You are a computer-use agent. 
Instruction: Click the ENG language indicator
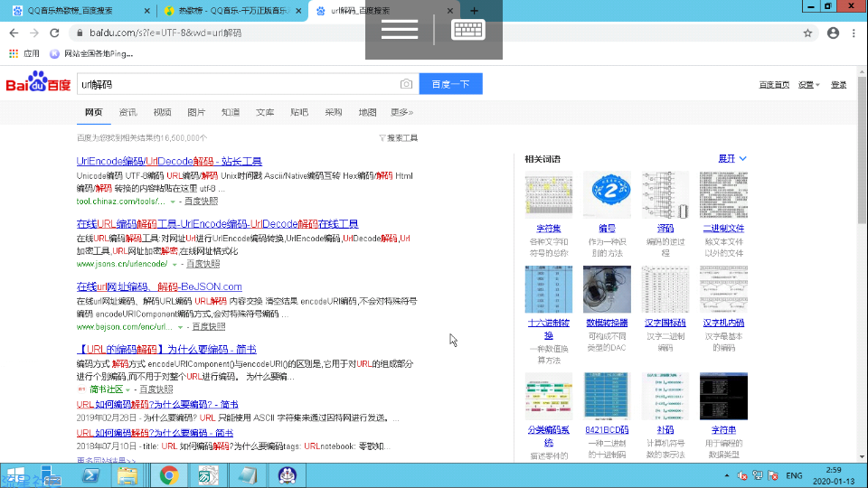pos(795,476)
